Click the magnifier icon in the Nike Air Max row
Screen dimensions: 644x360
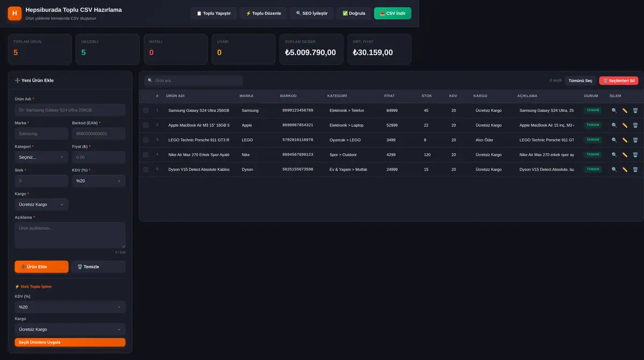(614, 155)
